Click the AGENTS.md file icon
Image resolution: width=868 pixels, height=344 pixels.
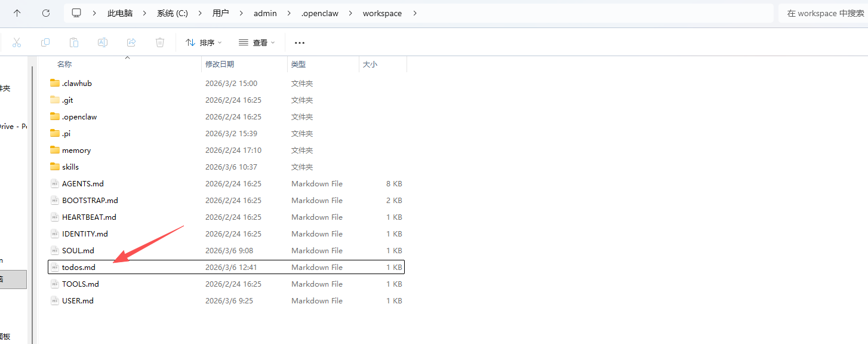[x=55, y=183]
